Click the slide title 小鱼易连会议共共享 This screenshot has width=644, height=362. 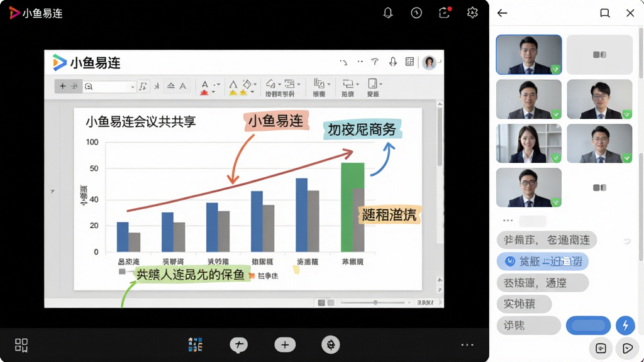tap(140, 121)
